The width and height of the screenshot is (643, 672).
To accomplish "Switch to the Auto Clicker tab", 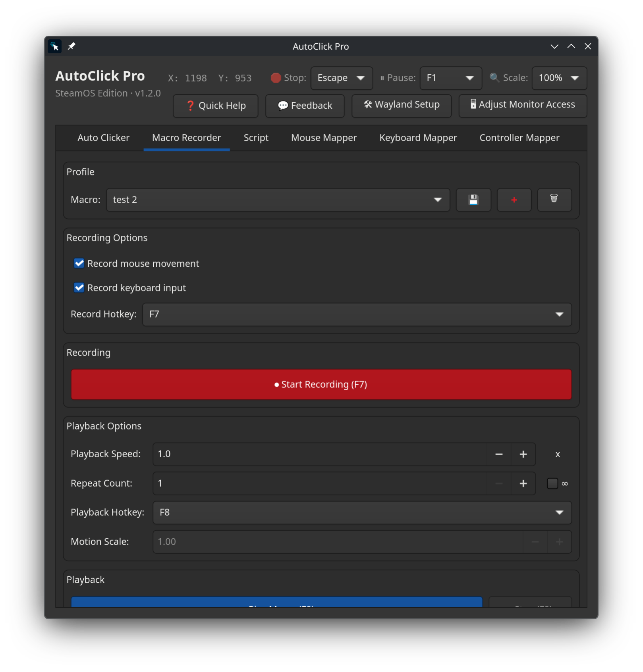I will (103, 138).
